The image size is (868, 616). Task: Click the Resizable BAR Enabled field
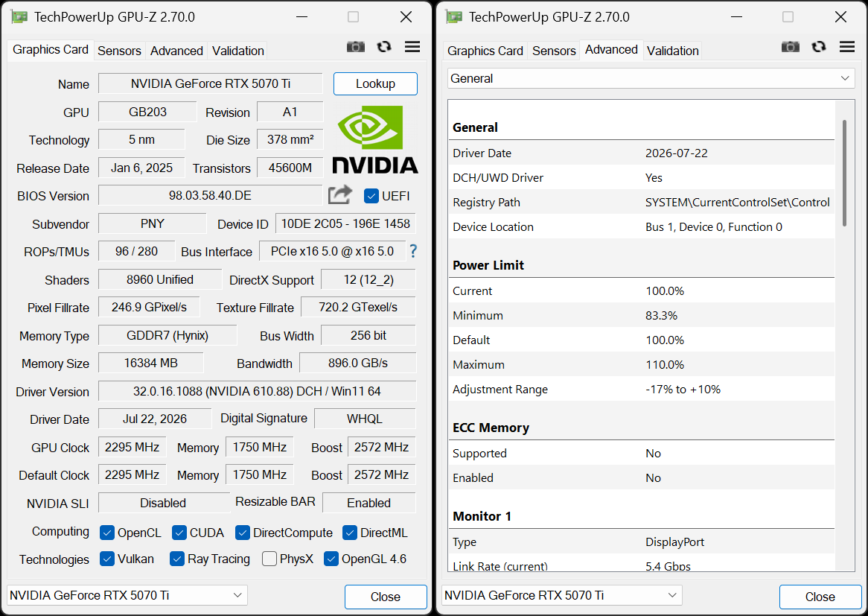pos(368,503)
